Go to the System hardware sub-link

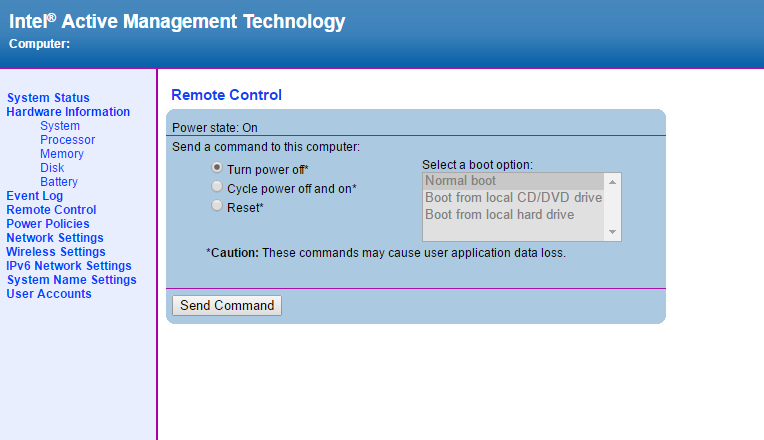[x=60, y=126]
